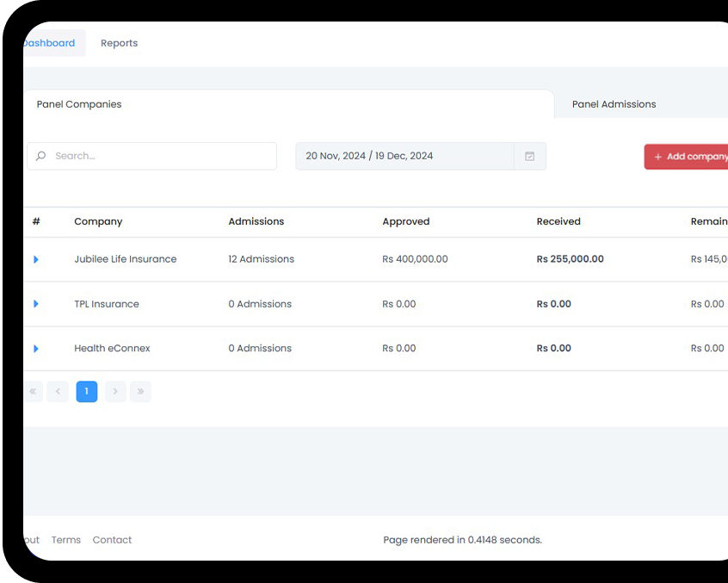Expand the Health eConnex row
Screen dimensions: 728x583
tap(36, 349)
